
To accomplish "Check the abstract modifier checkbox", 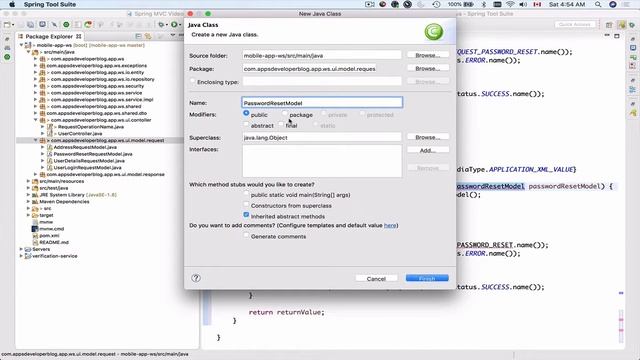I will pyautogui.click(x=246, y=124).
